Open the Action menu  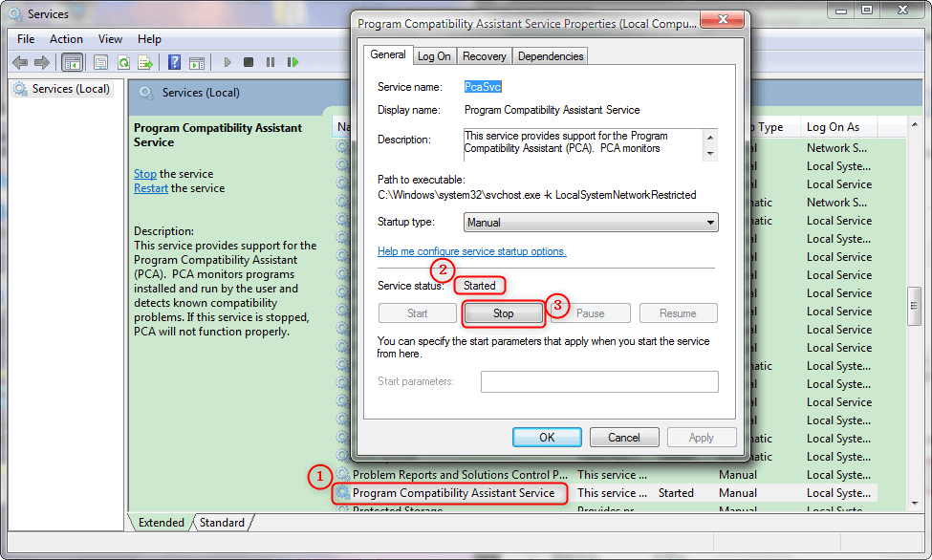coord(66,39)
